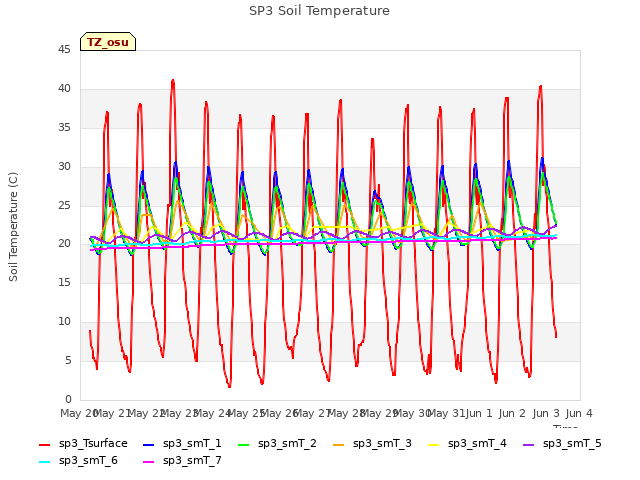Image resolution: width=640 pixels, height=480 pixels.
Task: Click the TZ_osu annotation label
Action: pos(108,42)
